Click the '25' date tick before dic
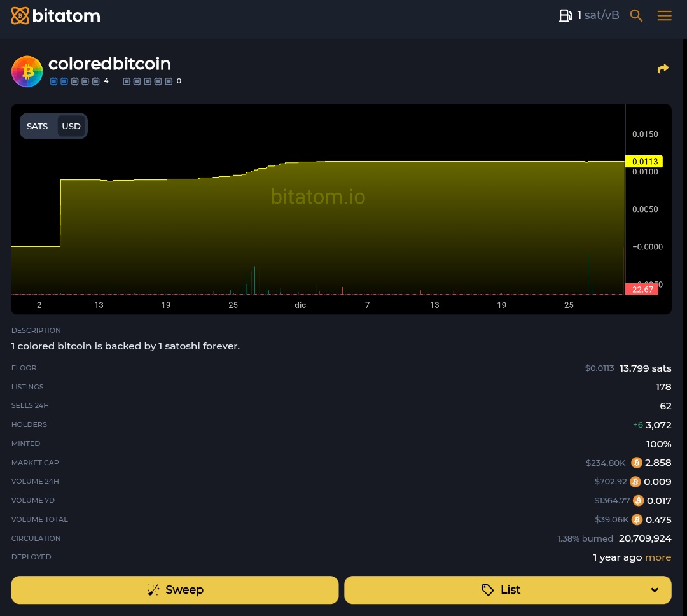 click(x=233, y=305)
